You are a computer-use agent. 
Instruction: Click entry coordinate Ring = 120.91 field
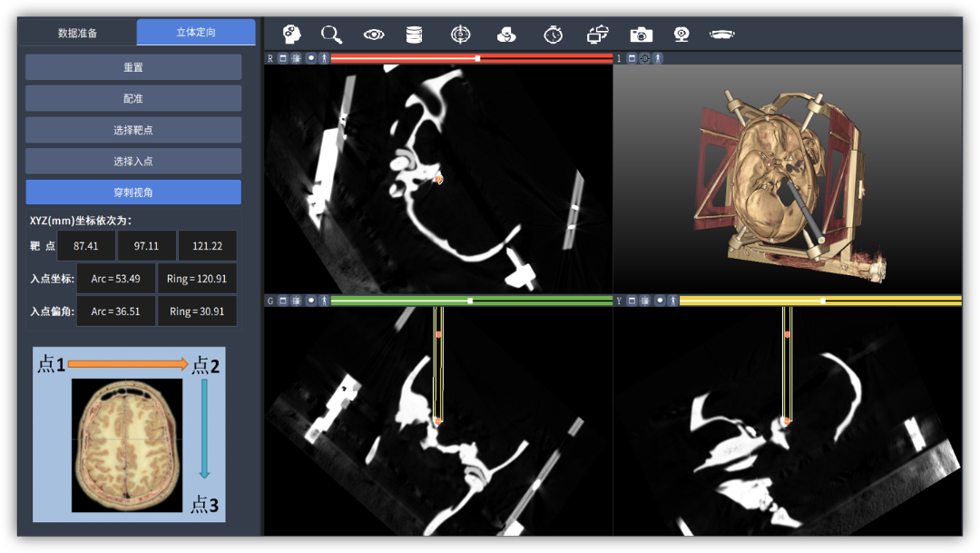(x=197, y=279)
